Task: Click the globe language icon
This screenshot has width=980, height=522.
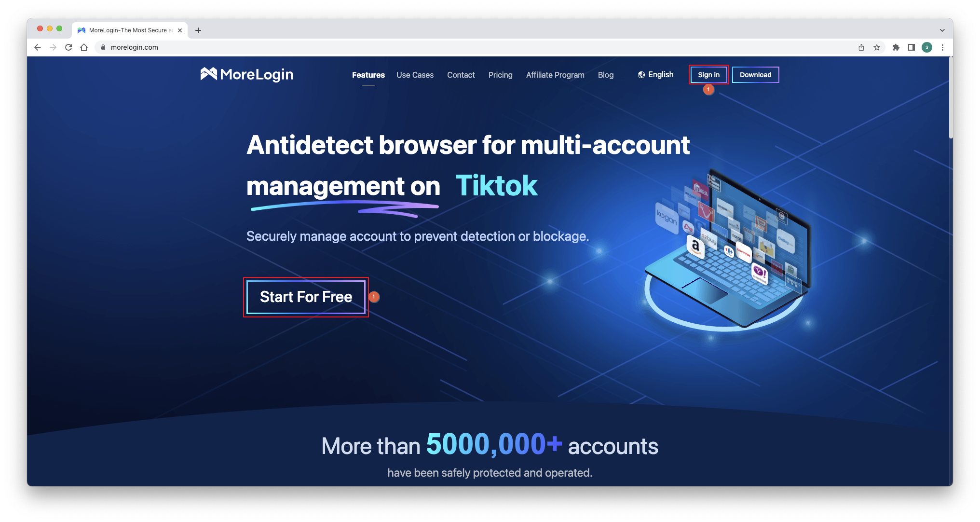Action: [x=640, y=75]
